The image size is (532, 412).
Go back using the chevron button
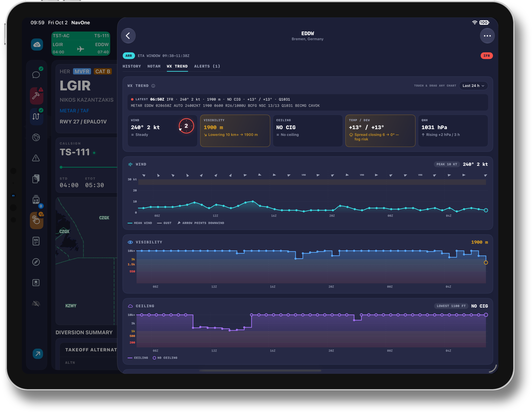(x=128, y=36)
